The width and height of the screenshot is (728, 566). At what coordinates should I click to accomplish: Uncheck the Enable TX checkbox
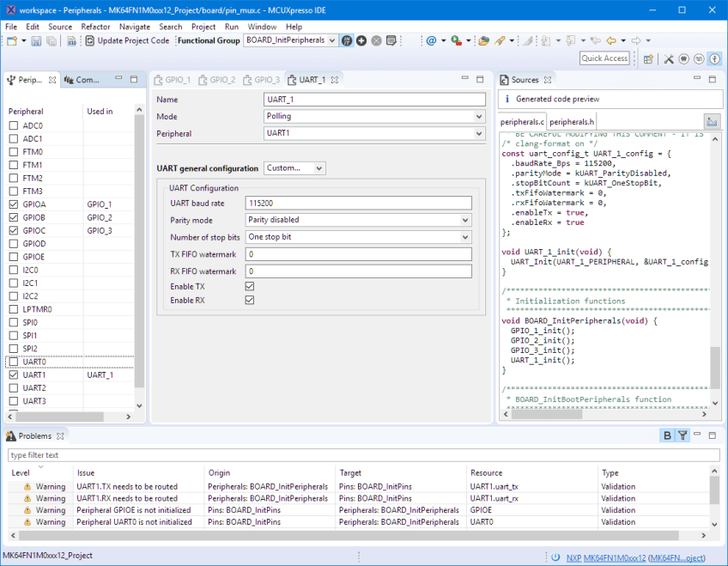pyautogui.click(x=250, y=286)
